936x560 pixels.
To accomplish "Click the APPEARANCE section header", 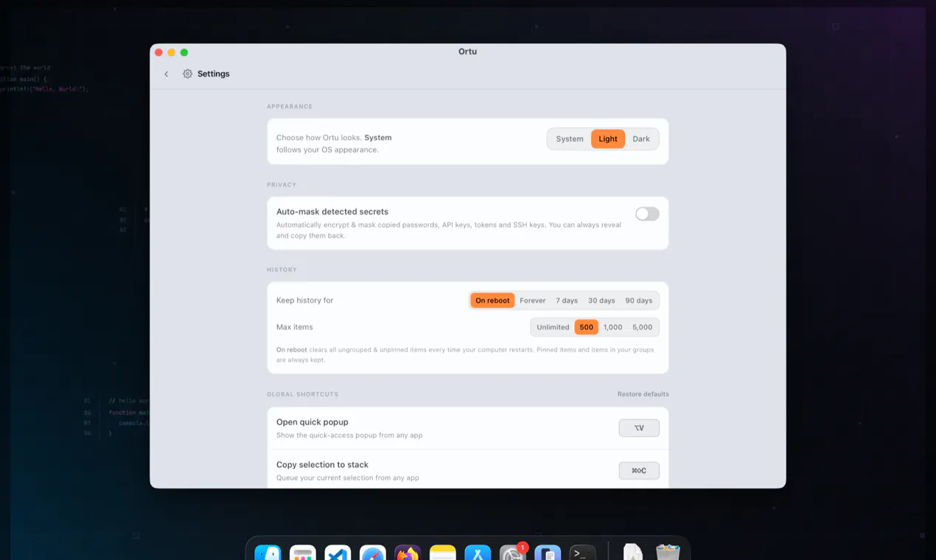I will (290, 107).
